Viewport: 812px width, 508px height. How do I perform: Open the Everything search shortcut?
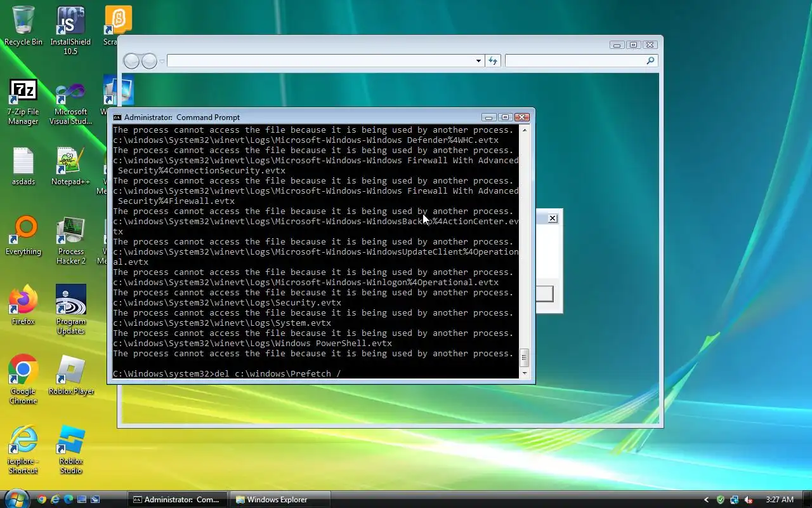point(23,236)
